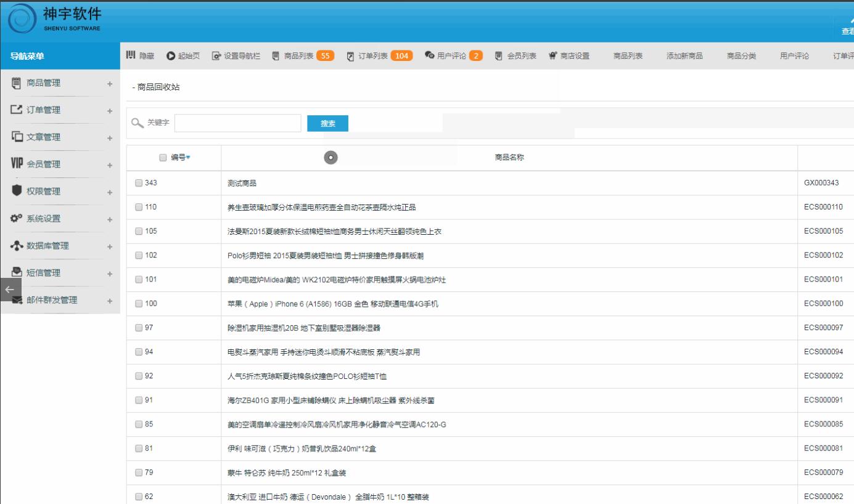Click the left arrow collapse icon

tap(9, 288)
